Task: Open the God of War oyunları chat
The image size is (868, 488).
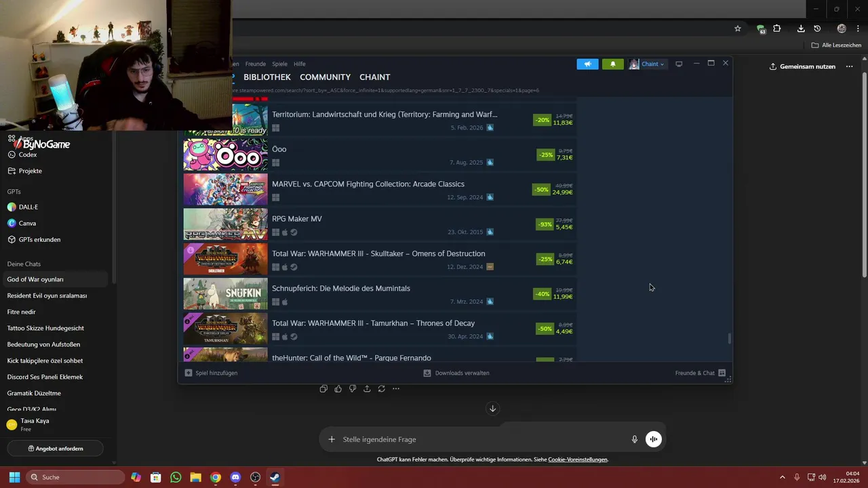Action: coord(54,279)
